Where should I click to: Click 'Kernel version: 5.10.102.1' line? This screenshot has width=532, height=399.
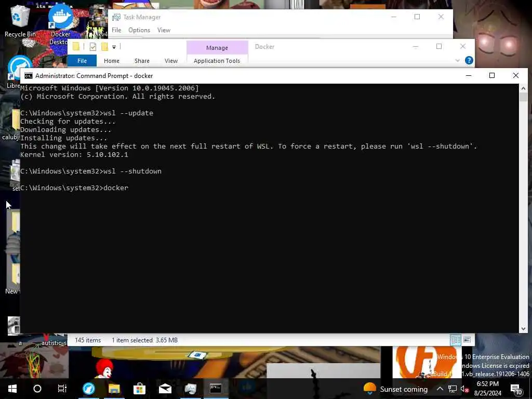click(74, 155)
